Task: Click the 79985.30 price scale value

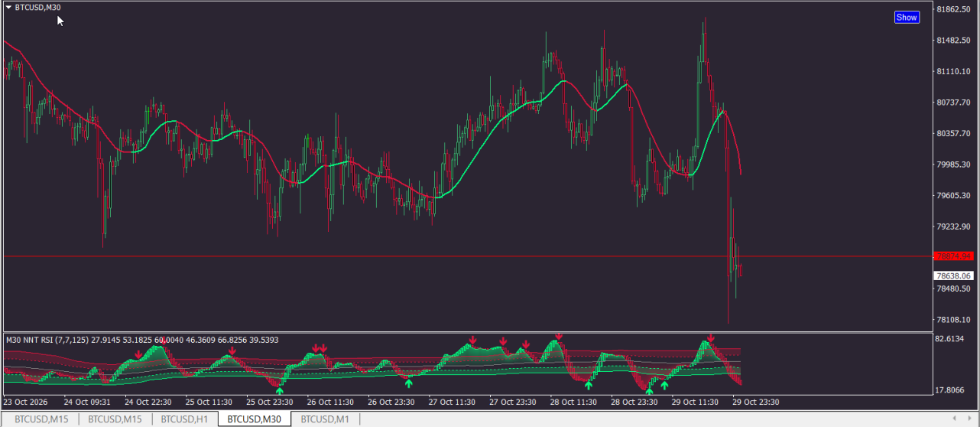Action: pyautogui.click(x=954, y=165)
